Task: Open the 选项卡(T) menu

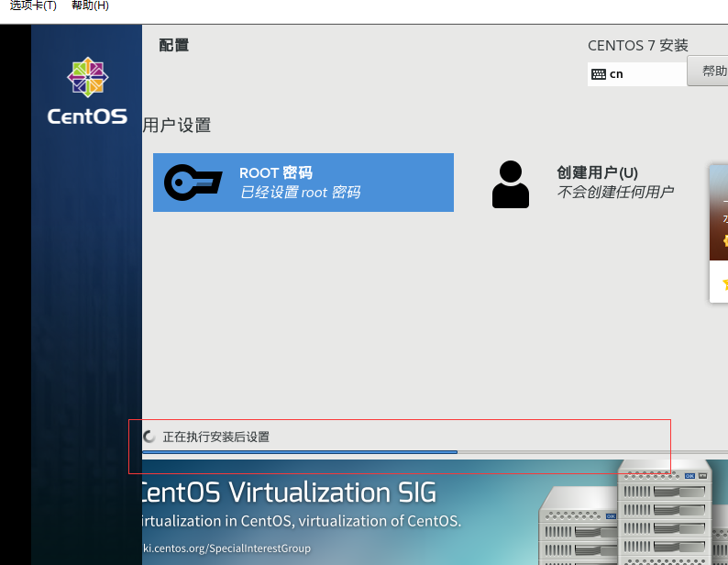Action: 33,6
